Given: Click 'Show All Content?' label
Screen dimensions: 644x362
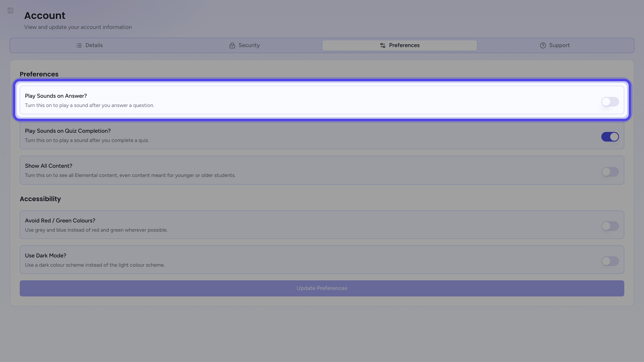Looking at the screenshot, I should coord(49,166).
